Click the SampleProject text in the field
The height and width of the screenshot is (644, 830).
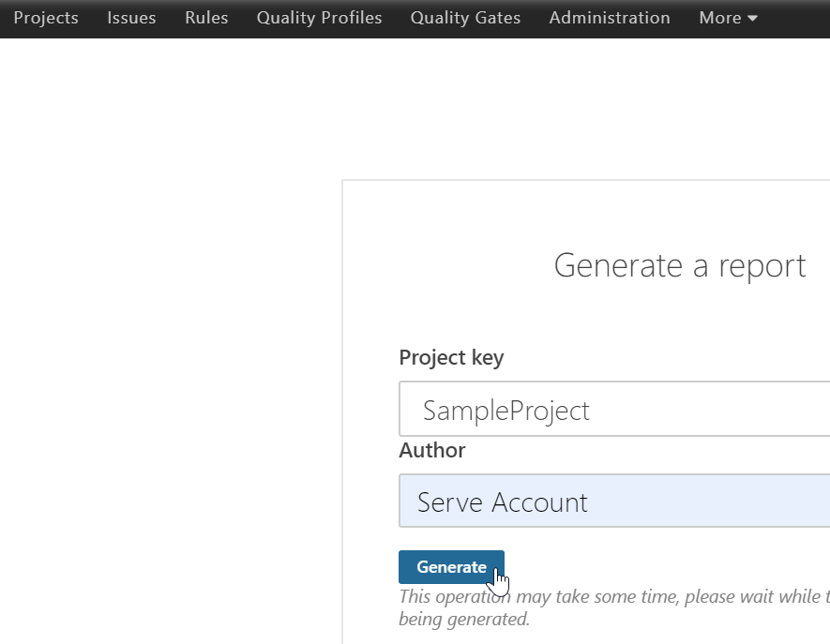point(506,411)
